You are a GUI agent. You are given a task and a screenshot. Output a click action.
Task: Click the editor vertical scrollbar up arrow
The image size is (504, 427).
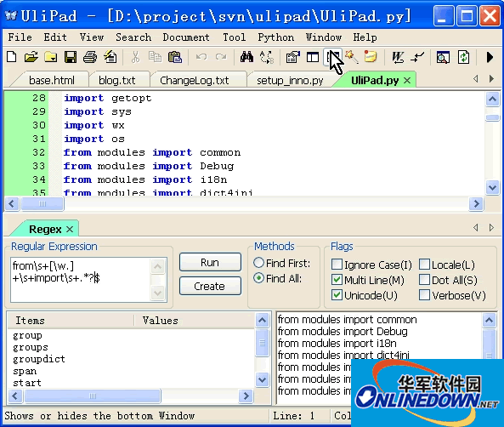(x=492, y=100)
